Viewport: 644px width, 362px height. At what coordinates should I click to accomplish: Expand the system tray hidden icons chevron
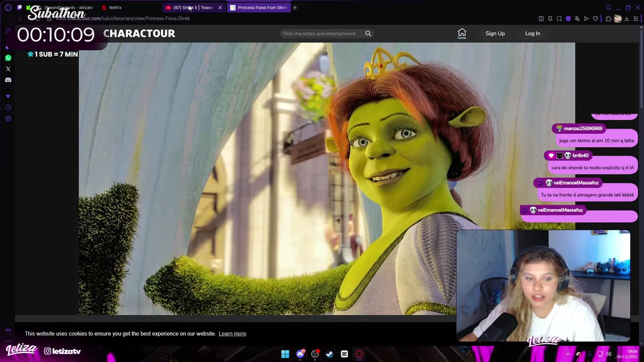pyautogui.click(x=568, y=354)
